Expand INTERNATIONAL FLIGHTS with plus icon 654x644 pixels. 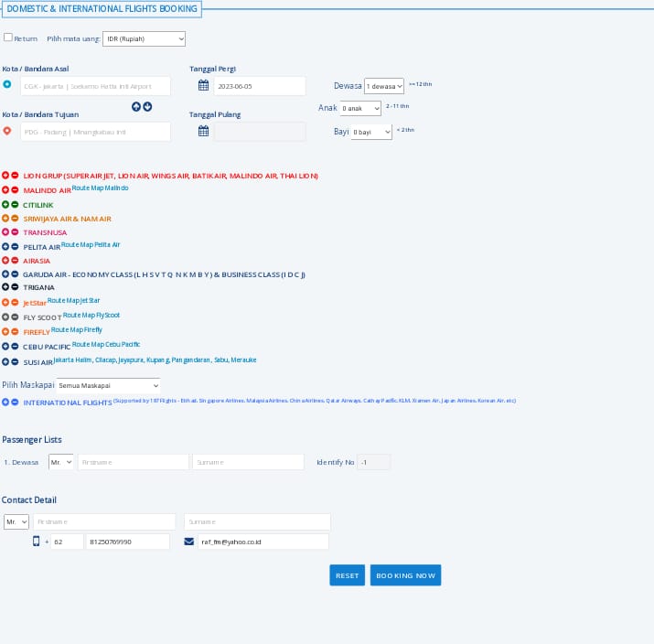click(x=5, y=402)
